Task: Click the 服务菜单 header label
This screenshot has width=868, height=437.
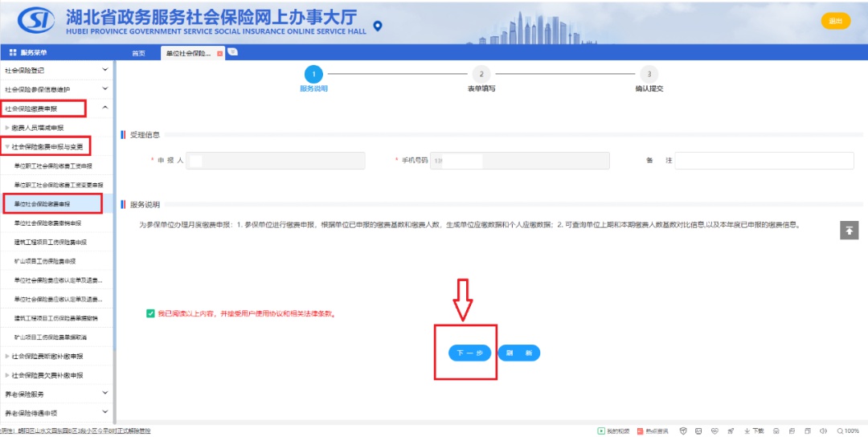Action: pyautogui.click(x=34, y=52)
